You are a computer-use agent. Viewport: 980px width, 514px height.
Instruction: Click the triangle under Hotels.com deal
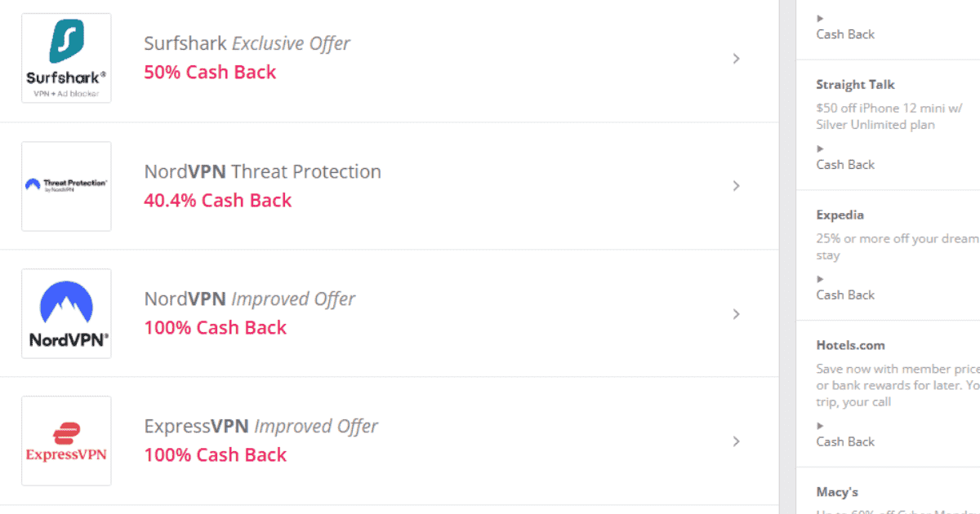[821, 426]
